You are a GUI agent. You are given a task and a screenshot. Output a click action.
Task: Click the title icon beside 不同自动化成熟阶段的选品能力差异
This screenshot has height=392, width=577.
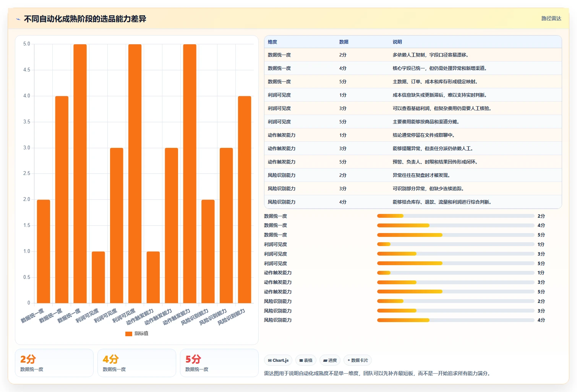click(x=18, y=19)
